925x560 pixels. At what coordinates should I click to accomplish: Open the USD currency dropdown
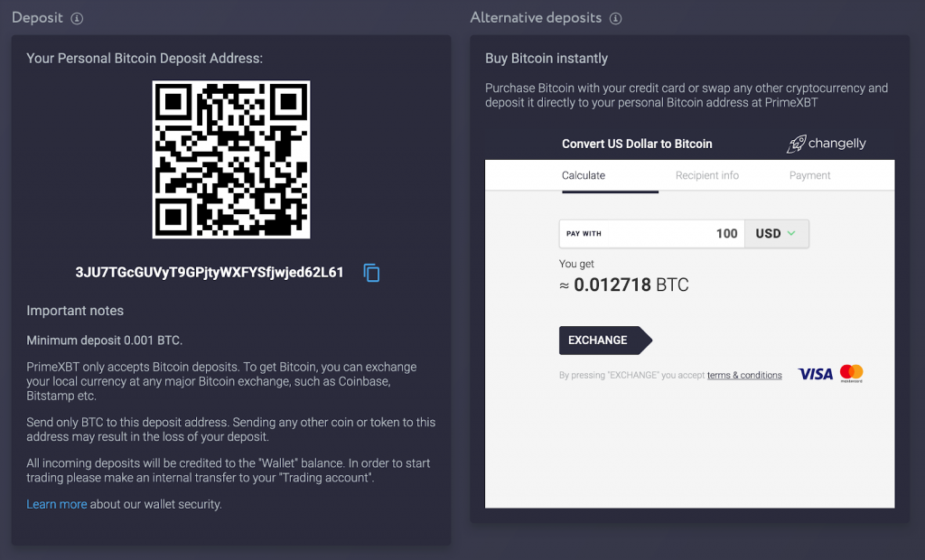pos(777,233)
